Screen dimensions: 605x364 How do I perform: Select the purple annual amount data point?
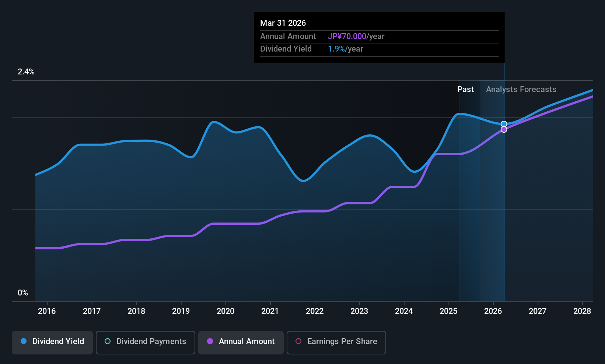click(504, 129)
